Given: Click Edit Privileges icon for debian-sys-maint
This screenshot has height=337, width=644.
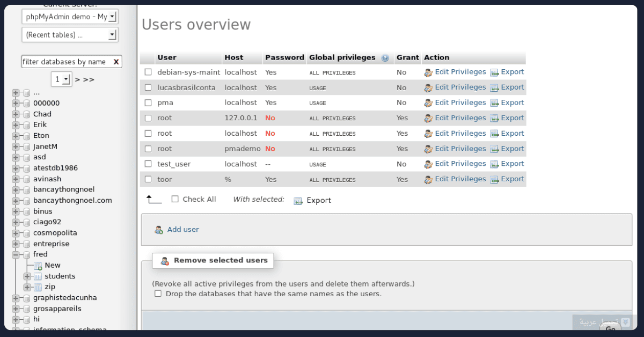Looking at the screenshot, I should pos(428,72).
